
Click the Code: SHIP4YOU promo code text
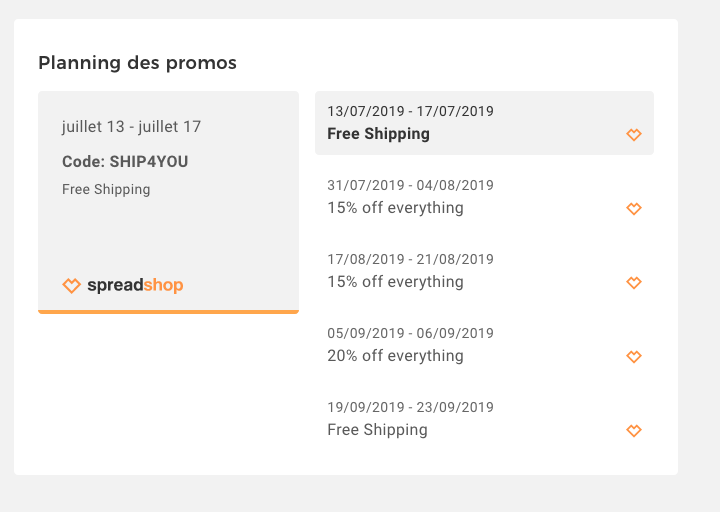[125, 161]
